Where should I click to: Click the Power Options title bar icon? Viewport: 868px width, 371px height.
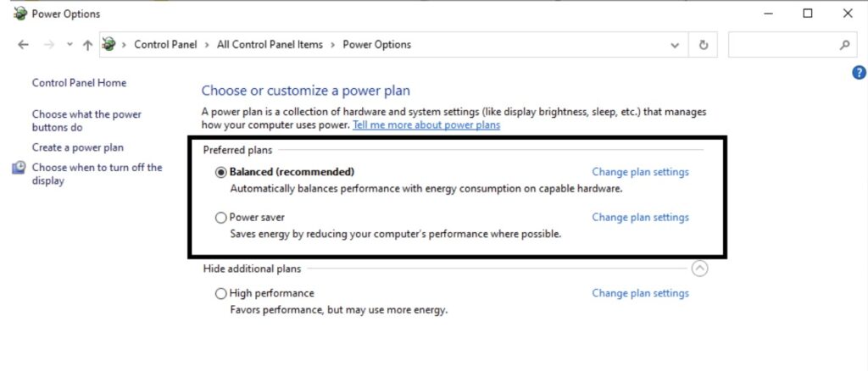point(19,14)
